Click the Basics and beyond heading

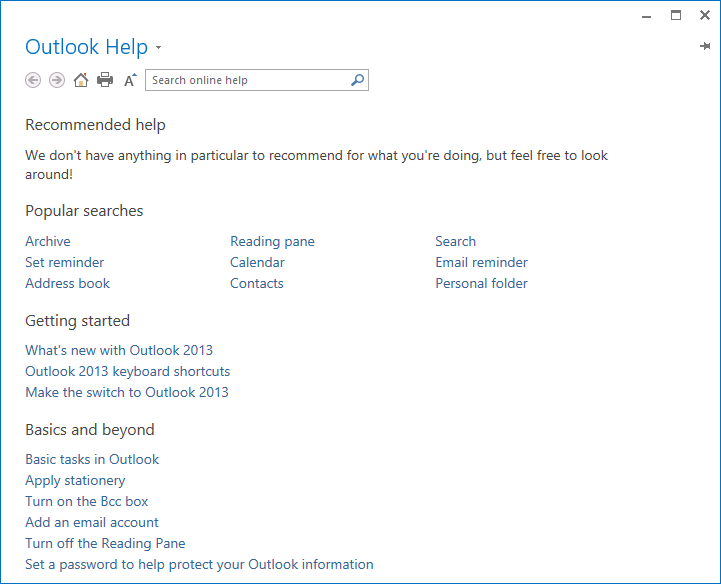tap(90, 429)
